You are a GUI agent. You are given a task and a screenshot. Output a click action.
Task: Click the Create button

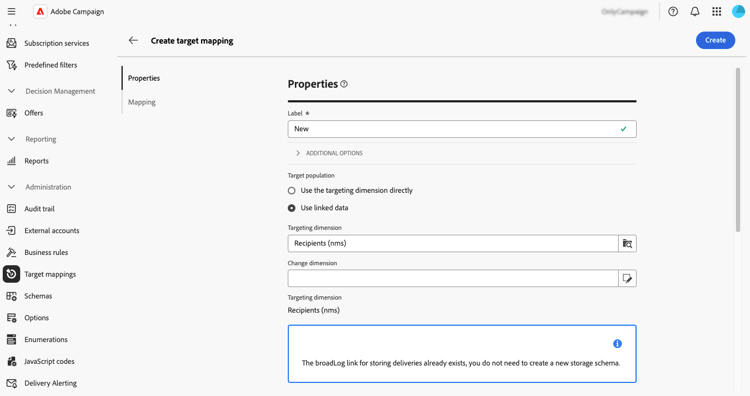715,40
